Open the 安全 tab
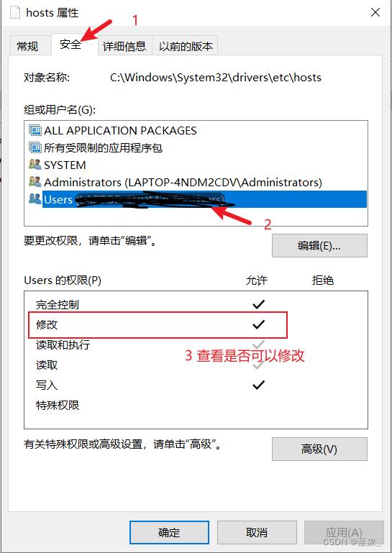The image size is (392, 553). click(x=70, y=45)
